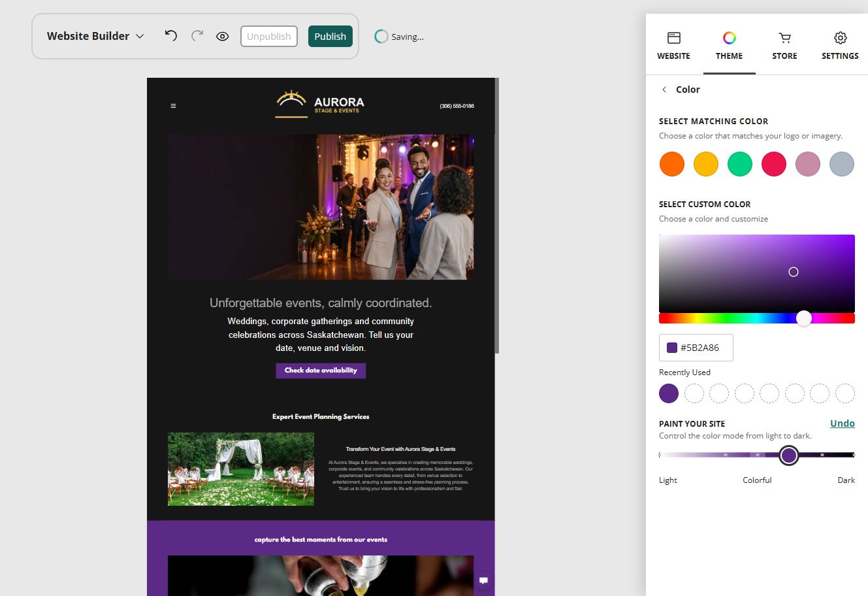Click the hue slider handle
The width and height of the screenshot is (868, 596).
click(804, 318)
